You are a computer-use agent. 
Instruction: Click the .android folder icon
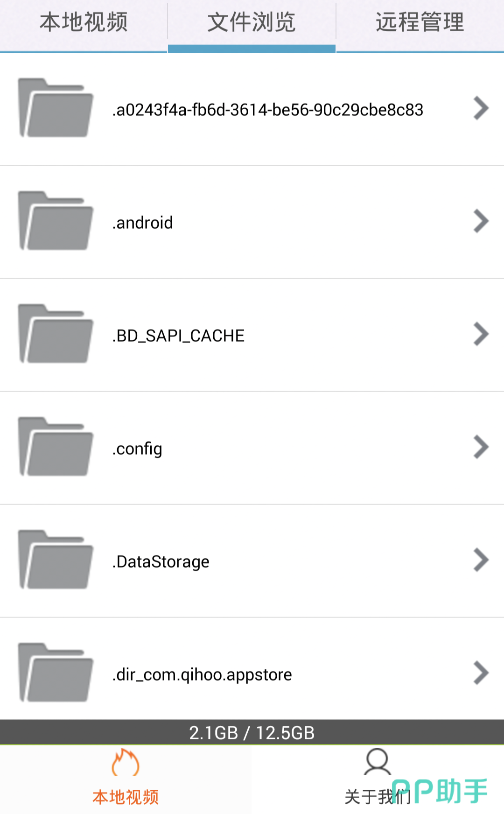tap(56, 221)
